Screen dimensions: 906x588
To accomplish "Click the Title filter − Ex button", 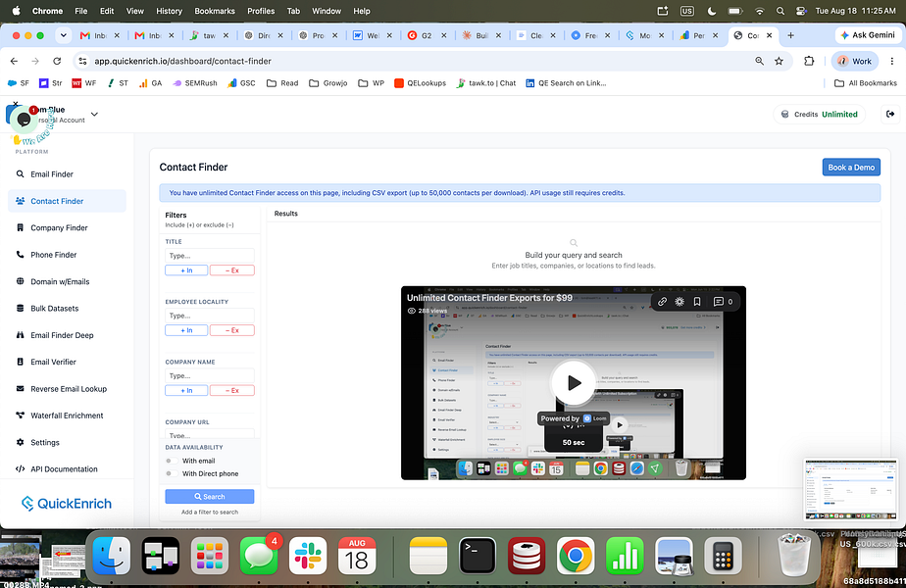I will click(x=231, y=270).
